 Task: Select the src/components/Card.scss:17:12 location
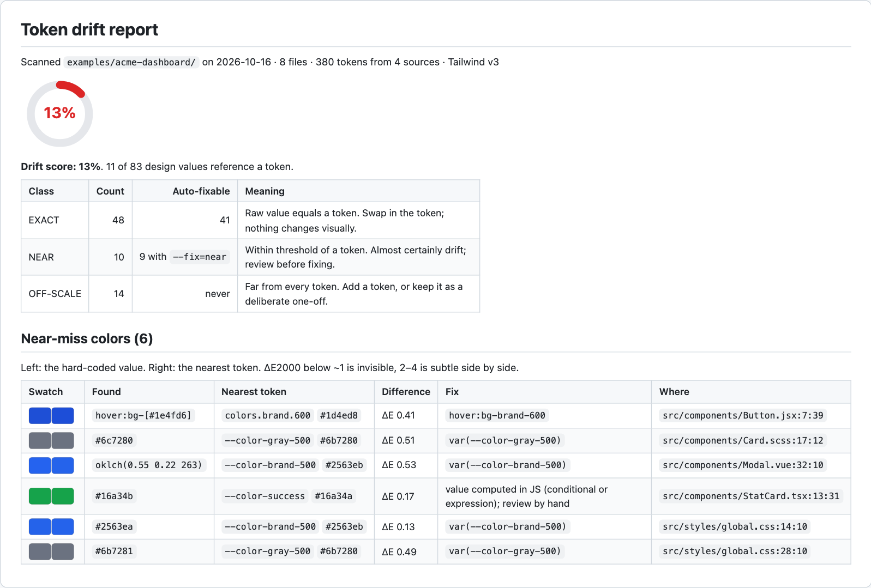coord(743,440)
